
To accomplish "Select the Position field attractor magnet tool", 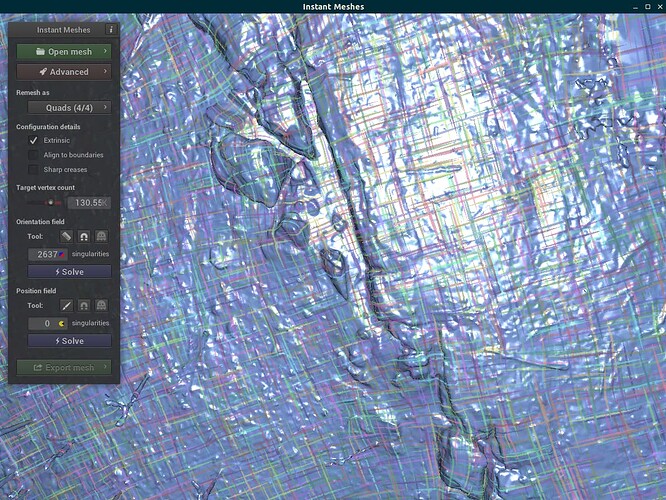I will (84, 305).
